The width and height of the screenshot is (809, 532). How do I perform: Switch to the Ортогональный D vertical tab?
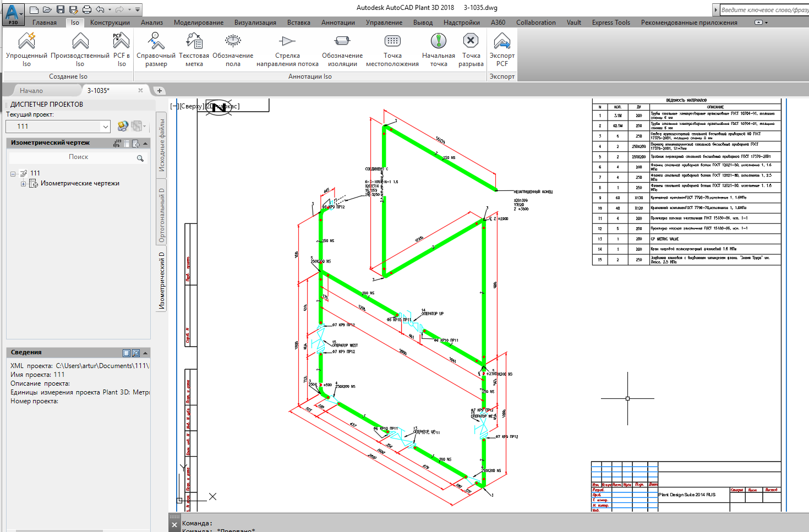(162, 216)
